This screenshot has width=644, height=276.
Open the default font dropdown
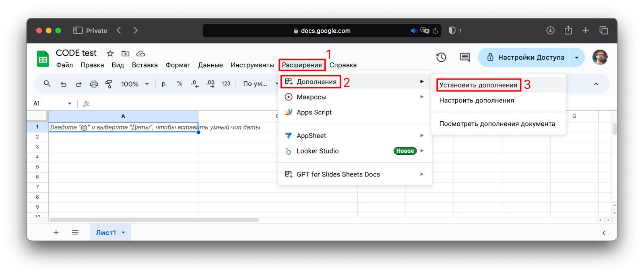pyautogui.click(x=260, y=84)
